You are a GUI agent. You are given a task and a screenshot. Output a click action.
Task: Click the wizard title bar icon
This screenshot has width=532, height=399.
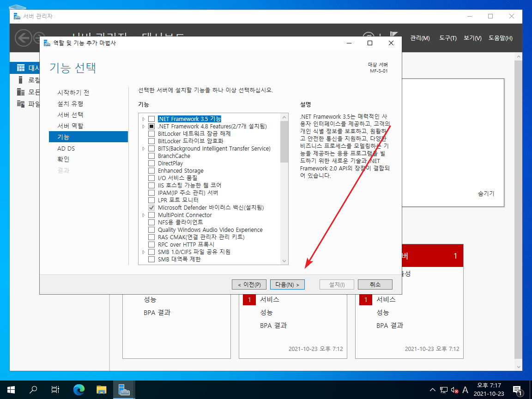click(47, 43)
